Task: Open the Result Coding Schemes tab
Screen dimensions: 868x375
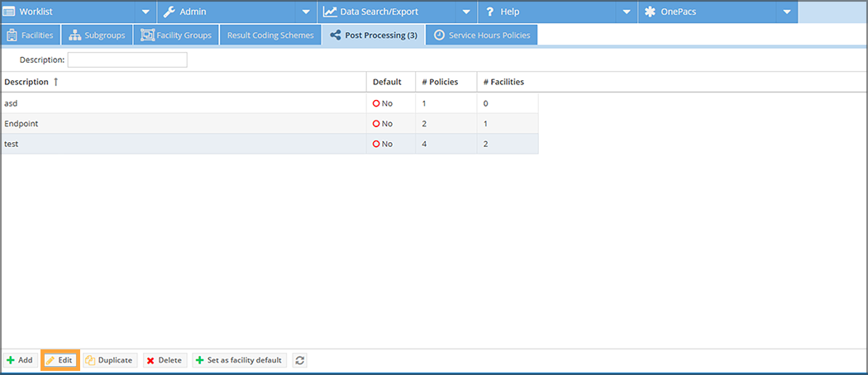Action: [x=271, y=36]
